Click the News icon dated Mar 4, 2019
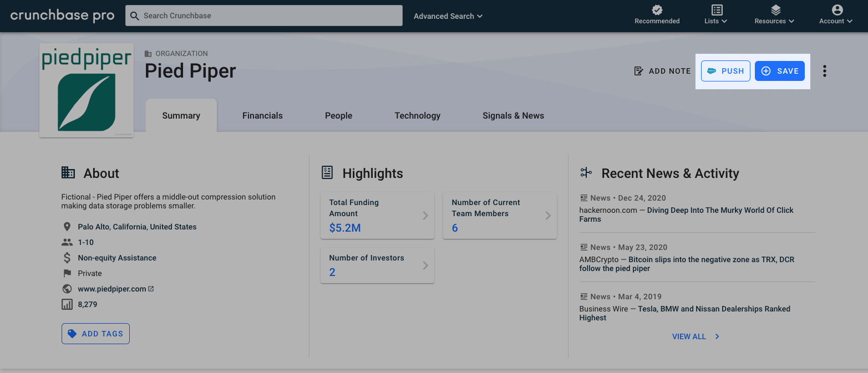868x373 pixels. (583, 297)
